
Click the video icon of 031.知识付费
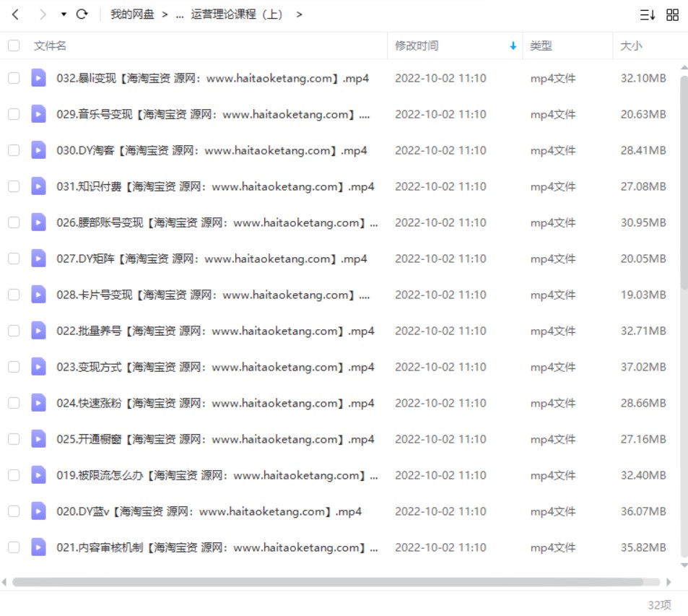pos(38,186)
